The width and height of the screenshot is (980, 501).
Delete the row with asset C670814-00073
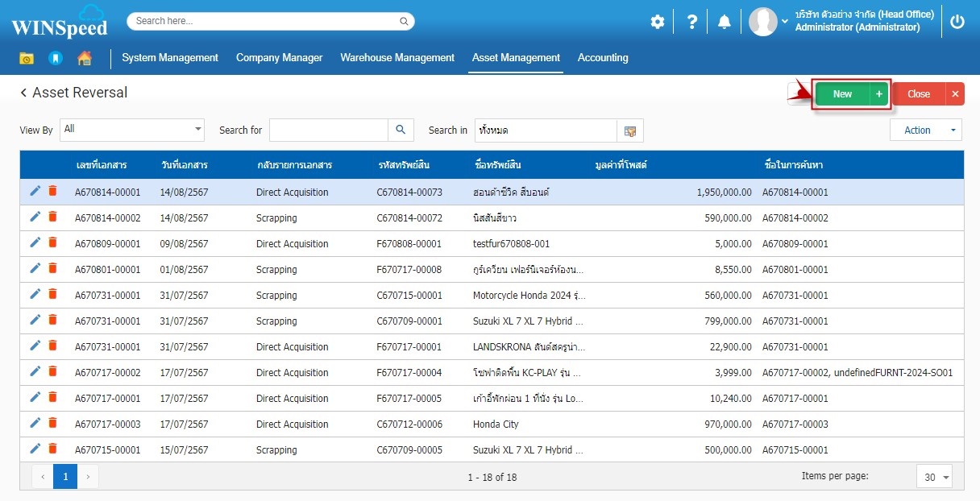52,191
